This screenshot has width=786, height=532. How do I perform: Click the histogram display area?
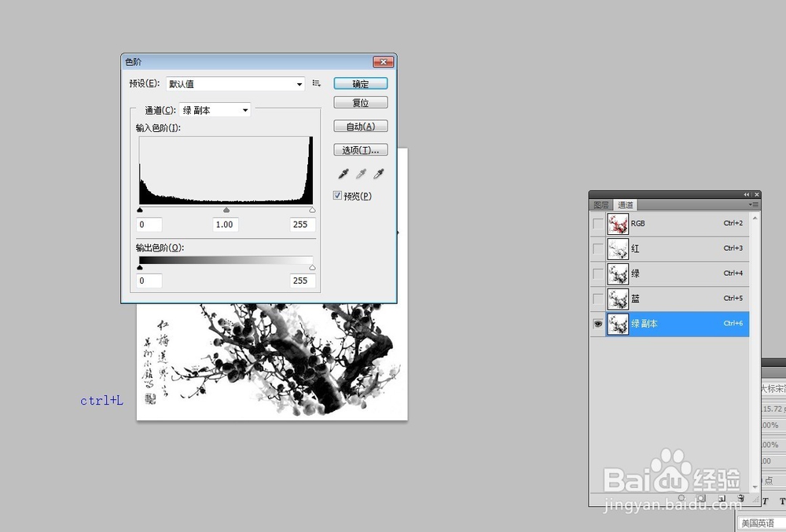click(x=226, y=170)
